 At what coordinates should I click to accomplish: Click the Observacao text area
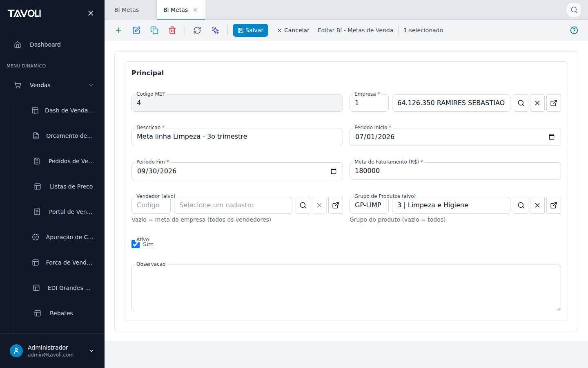[x=346, y=288]
